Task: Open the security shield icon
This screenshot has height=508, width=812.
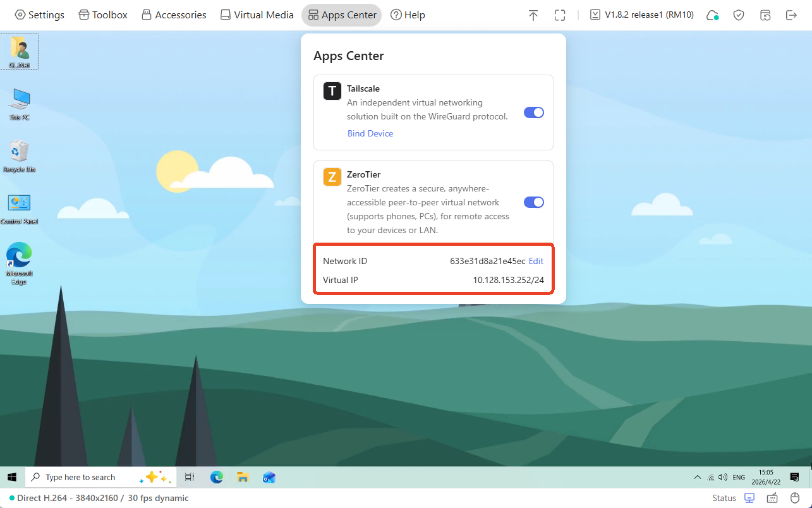Action: (739, 15)
